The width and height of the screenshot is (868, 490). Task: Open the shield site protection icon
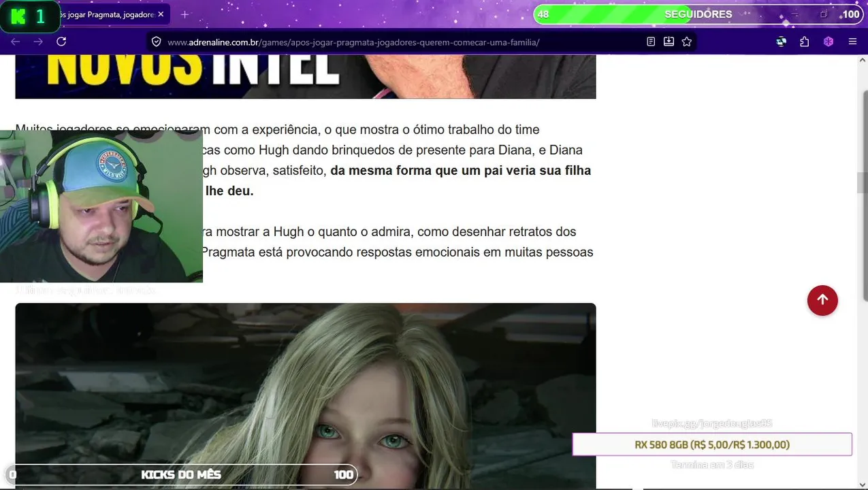(157, 42)
